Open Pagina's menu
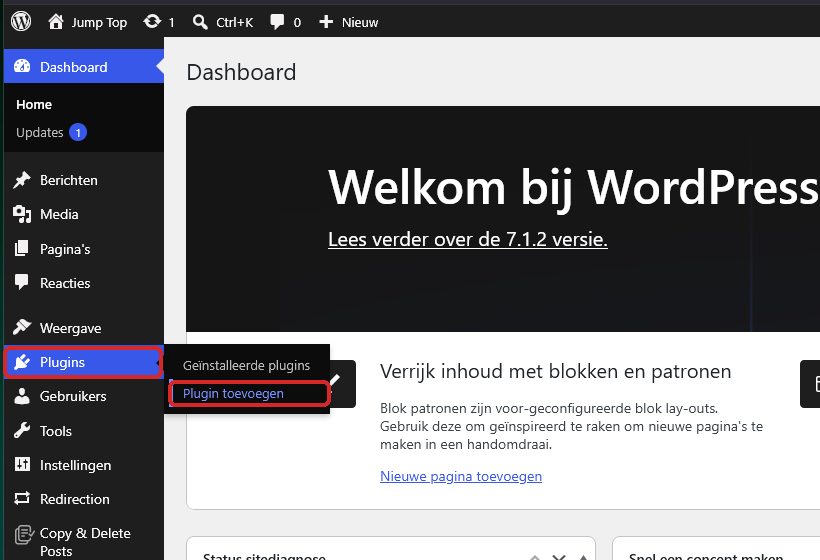The image size is (820, 560). (x=84, y=249)
